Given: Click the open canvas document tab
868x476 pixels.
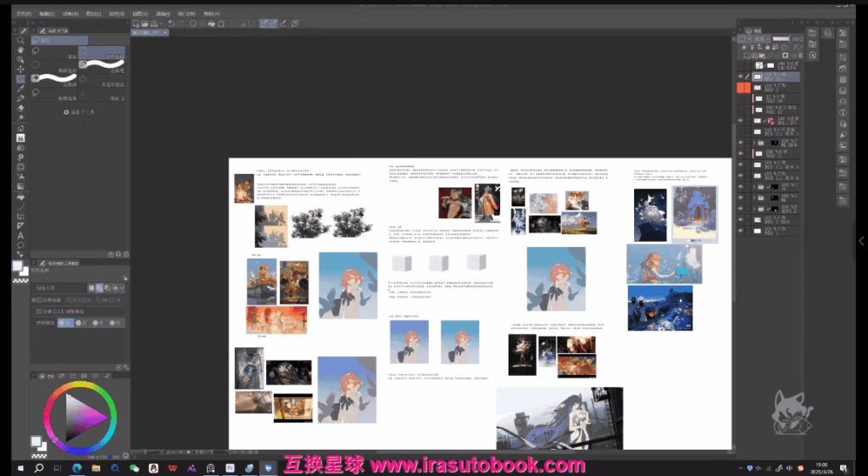Looking at the screenshot, I should [146, 33].
